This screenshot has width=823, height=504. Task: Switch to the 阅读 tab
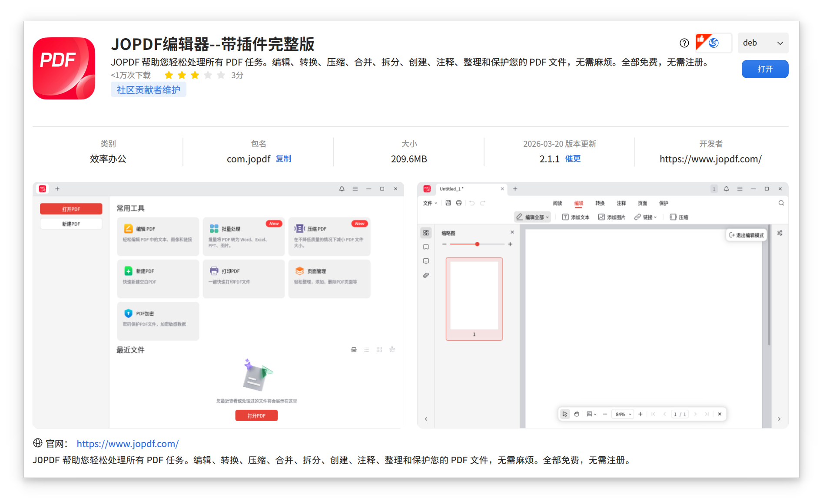coord(558,203)
